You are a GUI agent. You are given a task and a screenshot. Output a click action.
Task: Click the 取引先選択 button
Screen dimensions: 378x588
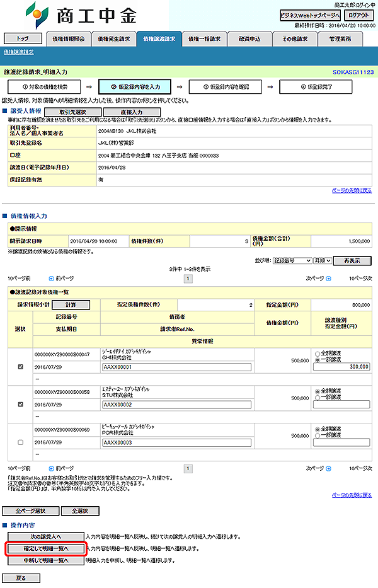coord(72,112)
